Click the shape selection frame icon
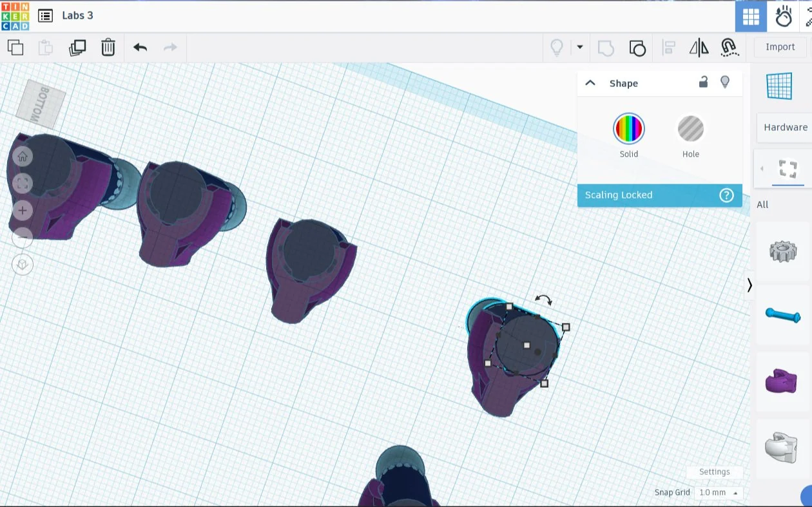The image size is (812, 507). [788, 169]
